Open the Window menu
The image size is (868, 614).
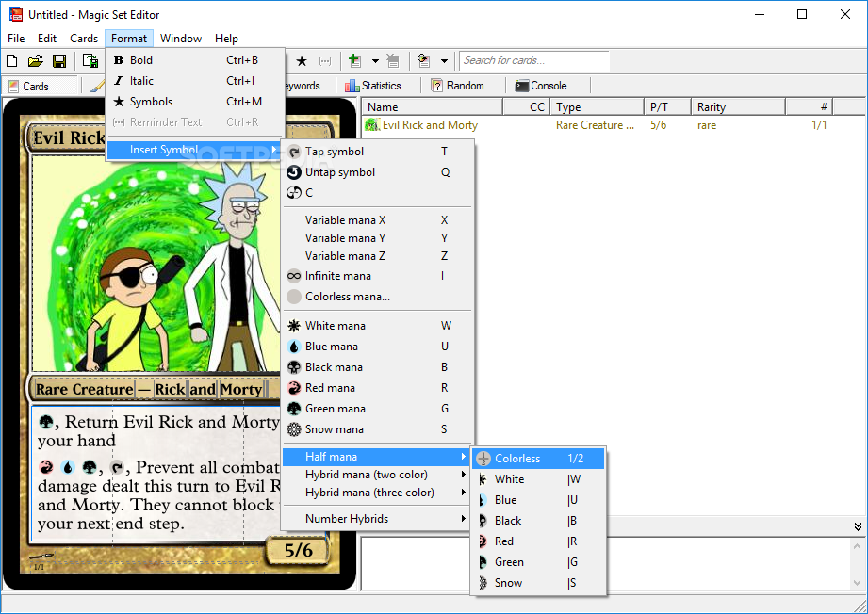pos(181,39)
